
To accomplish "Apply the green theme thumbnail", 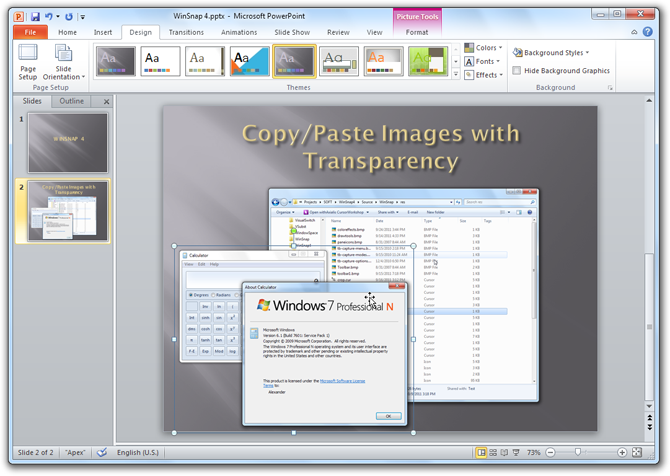I will [428, 62].
